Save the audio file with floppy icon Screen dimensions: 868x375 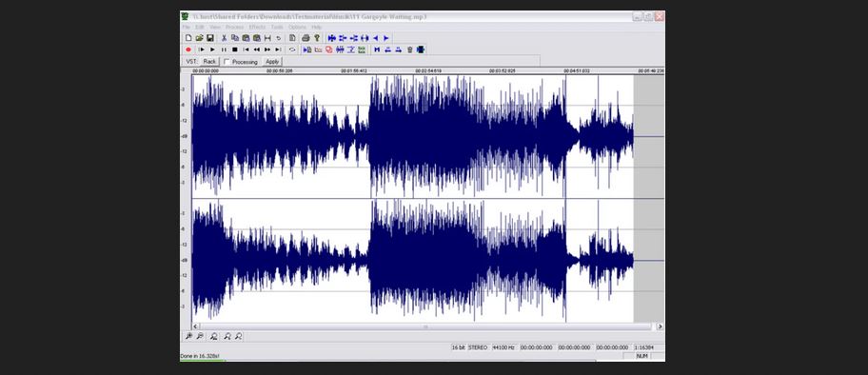209,38
